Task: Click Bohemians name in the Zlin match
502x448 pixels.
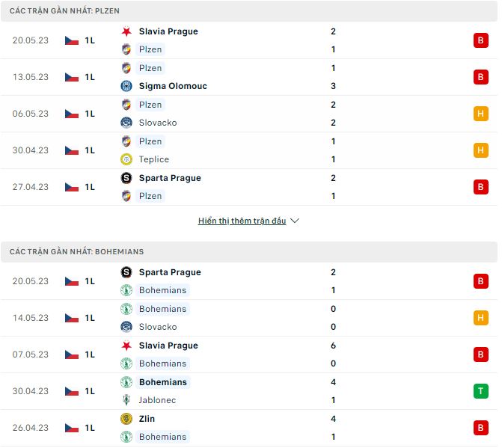Action: click(x=162, y=437)
